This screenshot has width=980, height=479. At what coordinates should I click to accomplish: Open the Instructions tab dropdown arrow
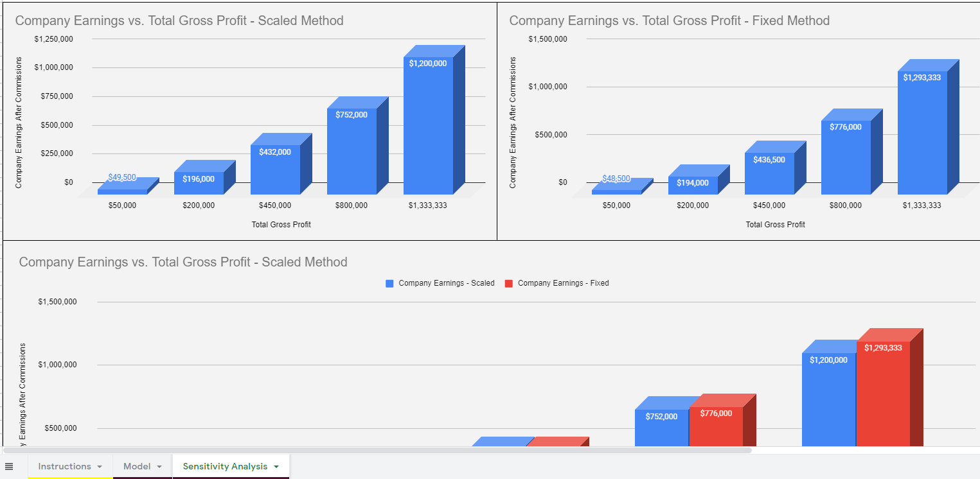point(100,467)
